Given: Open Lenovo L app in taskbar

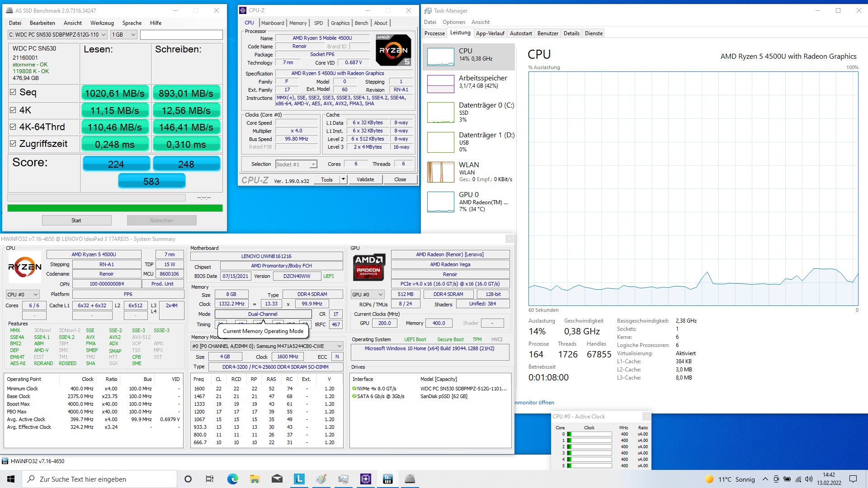Looking at the screenshot, I should click(x=299, y=479).
